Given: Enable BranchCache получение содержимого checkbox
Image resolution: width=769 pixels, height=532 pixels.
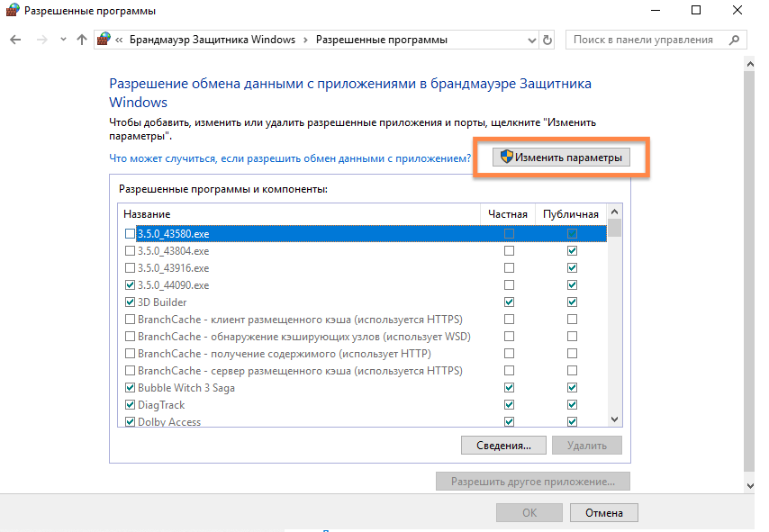Looking at the screenshot, I should pos(130,354).
